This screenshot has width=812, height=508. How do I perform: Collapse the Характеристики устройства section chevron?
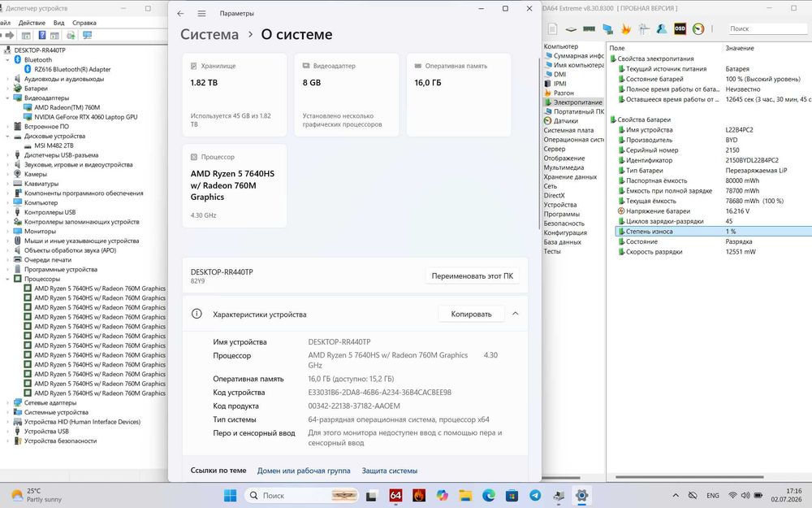tap(516, 314)
